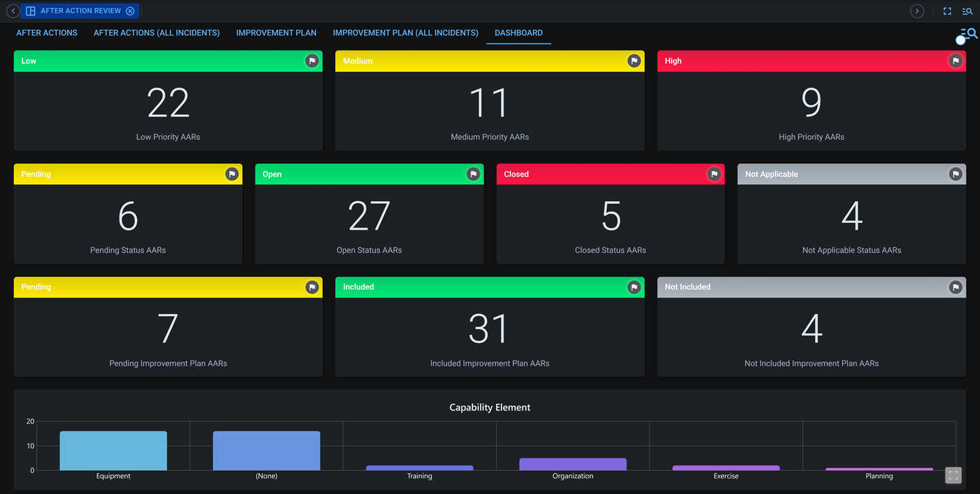Screen dimensions: 980x494
Task: Open the top-bar search and filter tool
Action: [x=967, y=10]
